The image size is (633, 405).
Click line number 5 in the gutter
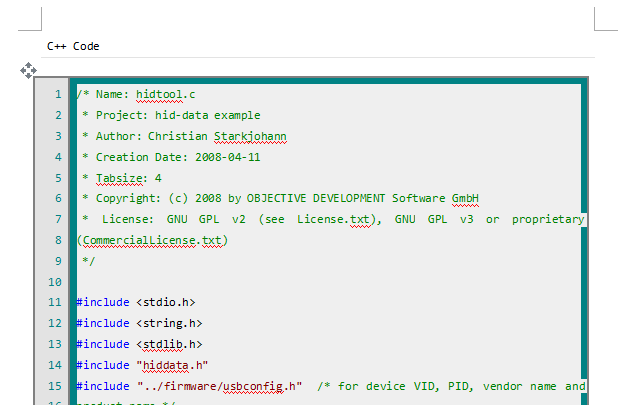(59, 178)
